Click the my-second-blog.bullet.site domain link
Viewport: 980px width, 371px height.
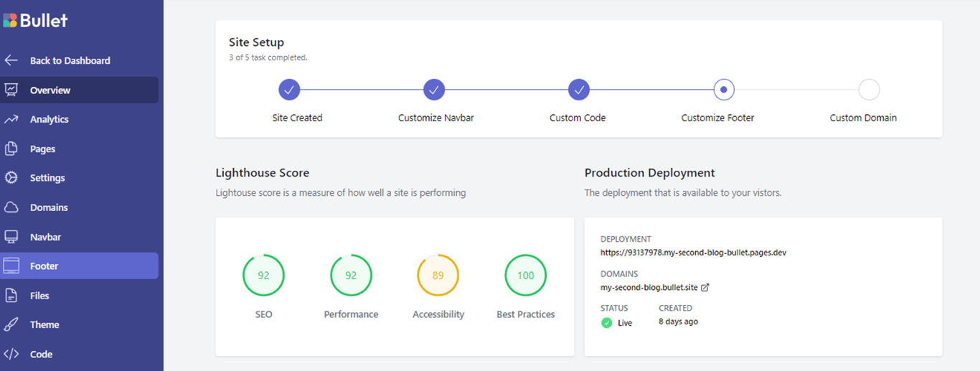649,288
